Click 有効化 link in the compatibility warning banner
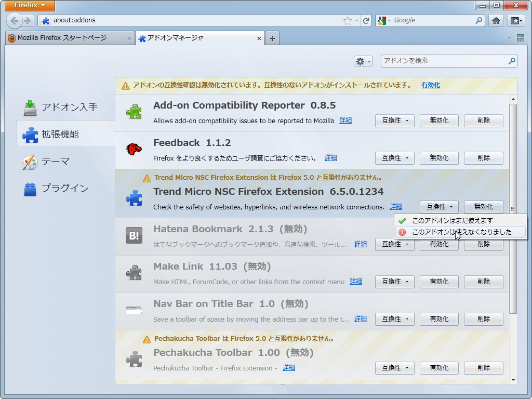 pyautogui.click(x=430, y=85)
